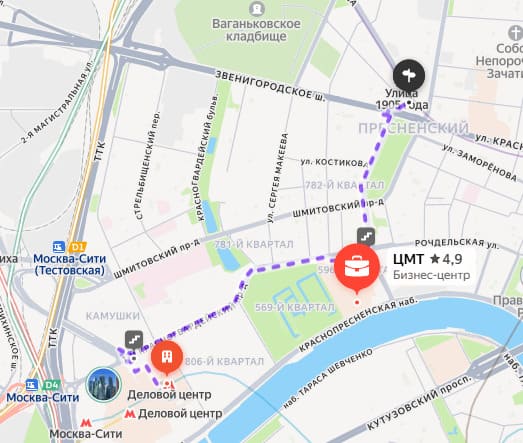Click the church cross icon near Собор
Viewport: 523px width, 443px height.
point(515,33)
